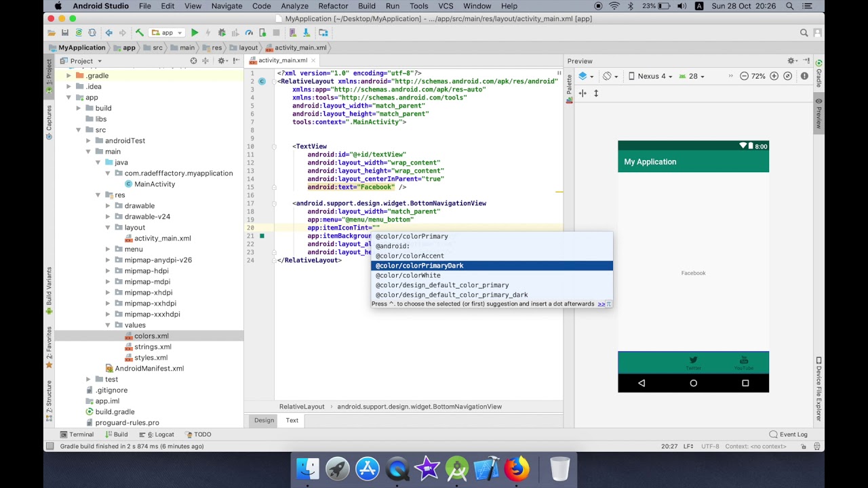Open the Navigate menu
This screenshot has width=868, height=488.
226,6
